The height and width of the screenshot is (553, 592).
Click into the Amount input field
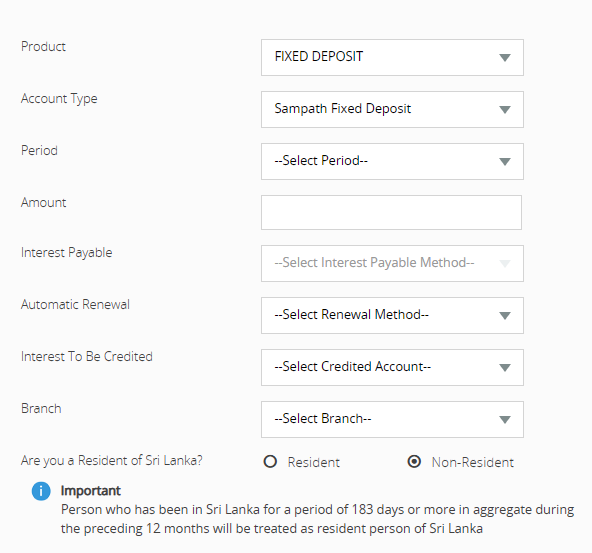392,213
